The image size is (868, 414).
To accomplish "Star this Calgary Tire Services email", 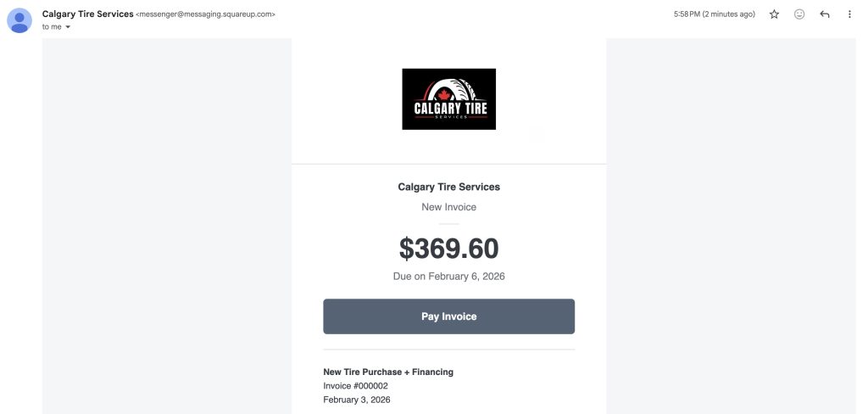I will point(774,14).
